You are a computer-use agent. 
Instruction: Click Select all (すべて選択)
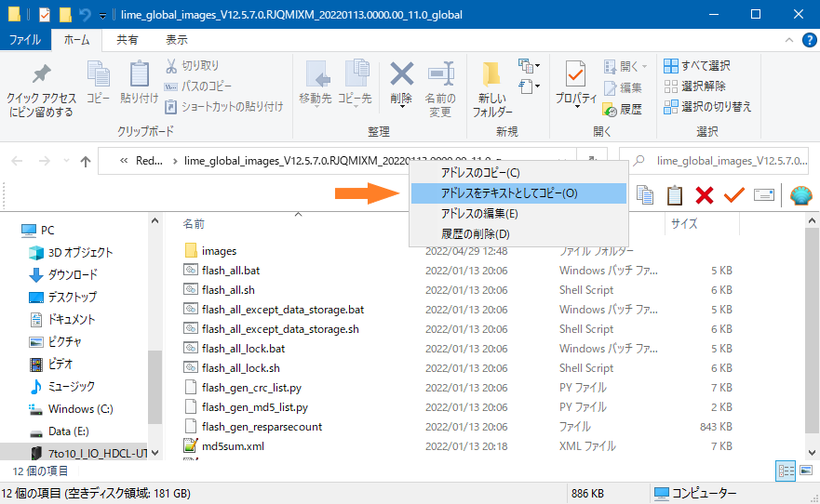[697, 66]
